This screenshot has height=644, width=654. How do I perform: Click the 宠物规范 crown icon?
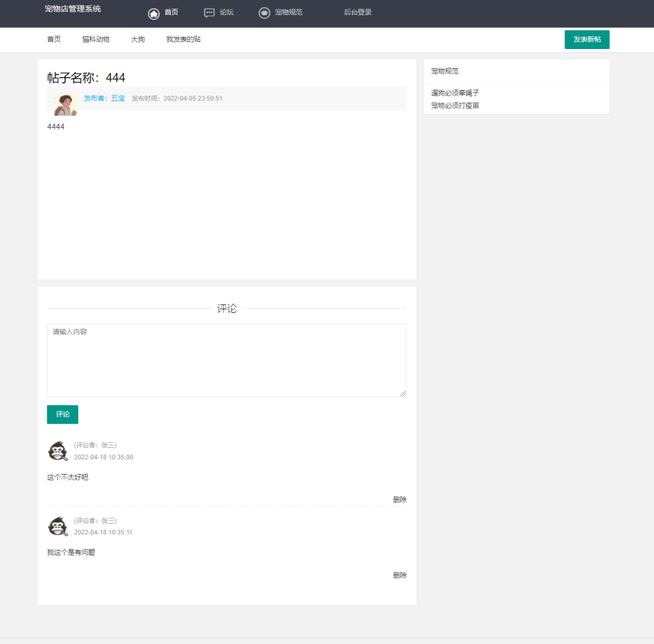(264, 13)
